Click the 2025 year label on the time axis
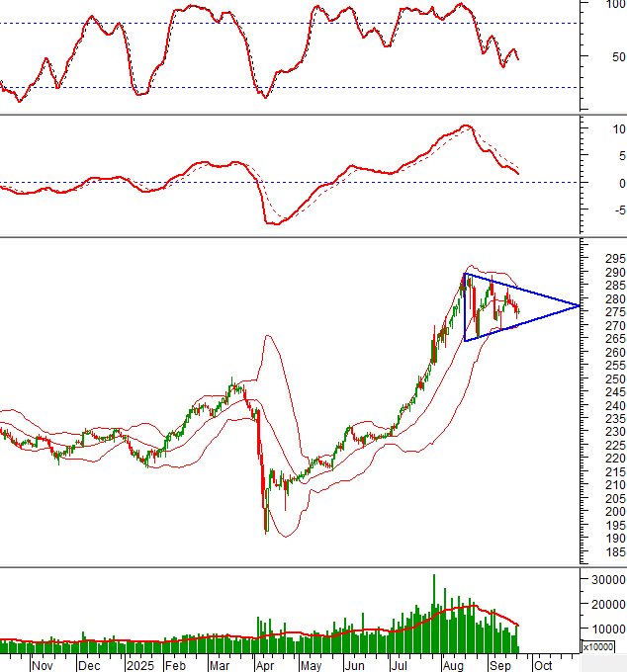Screen dimensions: 627x672 (x=139, y=665)
